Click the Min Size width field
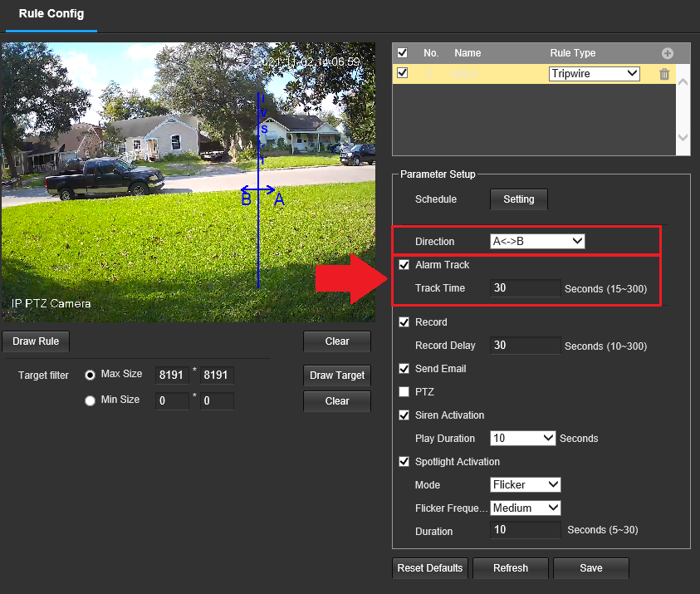The image size is (700, 594). point(172,400)
